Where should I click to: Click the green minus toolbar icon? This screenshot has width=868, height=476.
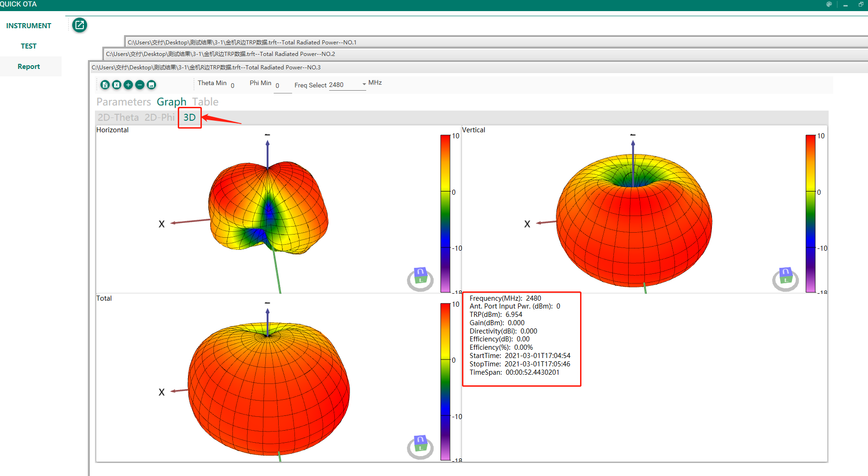[x=140, y=85]
